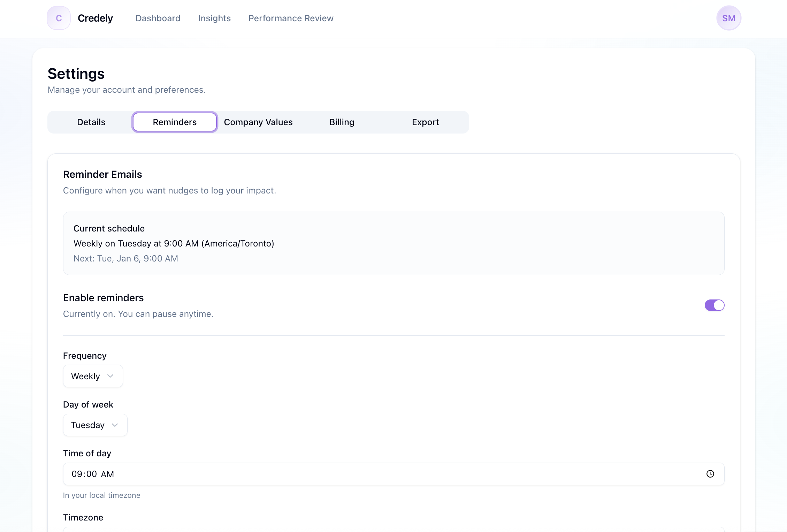787x532 pixels.
Task: Toggle off Enable reminders
Action: point(715,305)
